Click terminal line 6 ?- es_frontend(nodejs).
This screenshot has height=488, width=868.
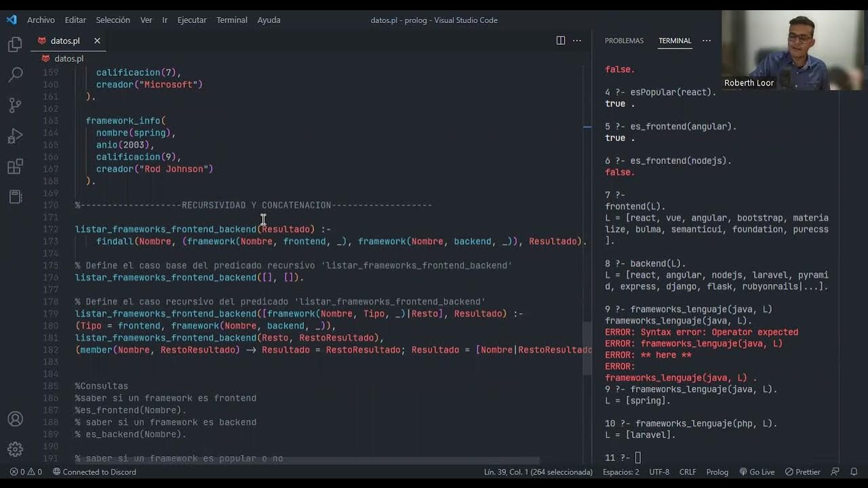(668, 161)
